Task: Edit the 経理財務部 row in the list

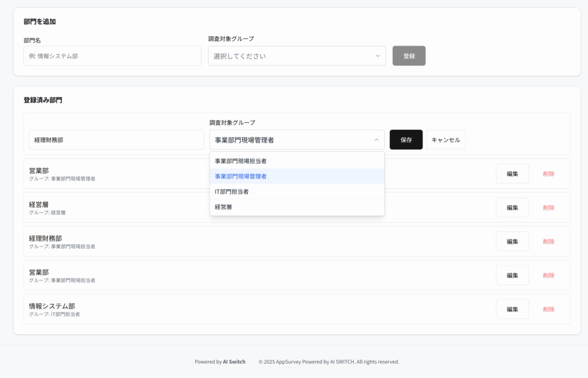Action: tap(512, 241)
